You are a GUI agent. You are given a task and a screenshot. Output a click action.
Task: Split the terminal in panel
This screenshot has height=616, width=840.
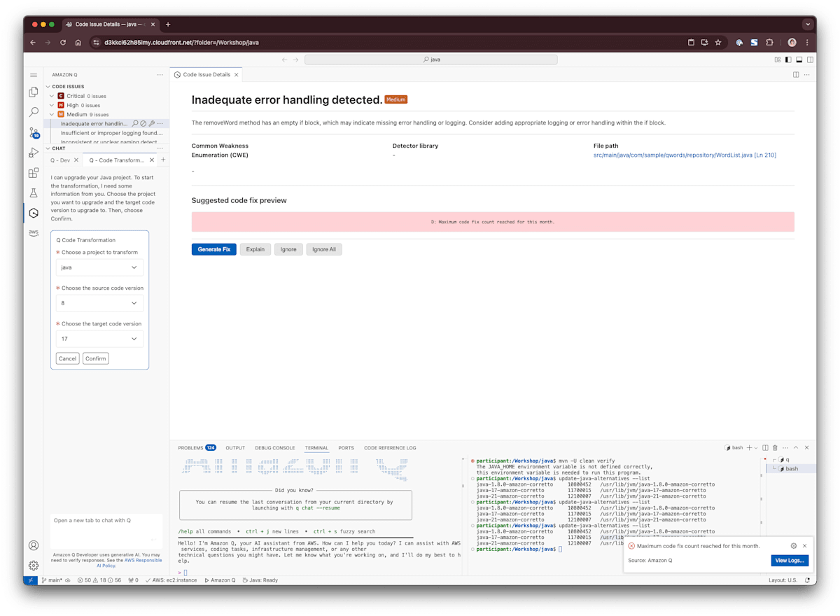pos(765,448)
